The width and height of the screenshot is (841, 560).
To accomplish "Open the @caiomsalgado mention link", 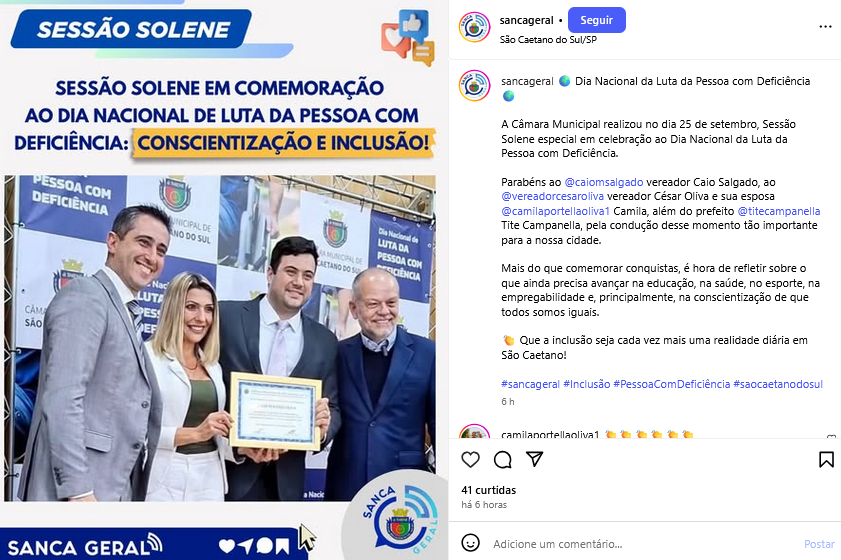I will (603, 182).
